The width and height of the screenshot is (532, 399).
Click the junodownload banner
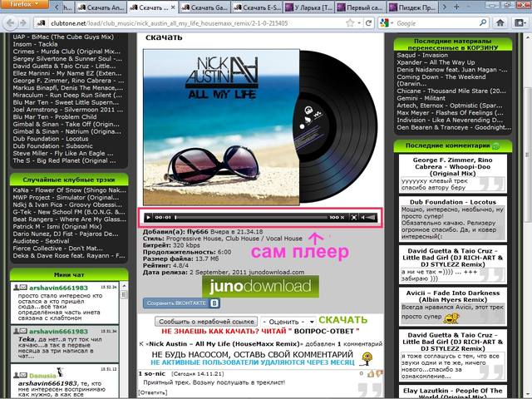coord(260,286)
